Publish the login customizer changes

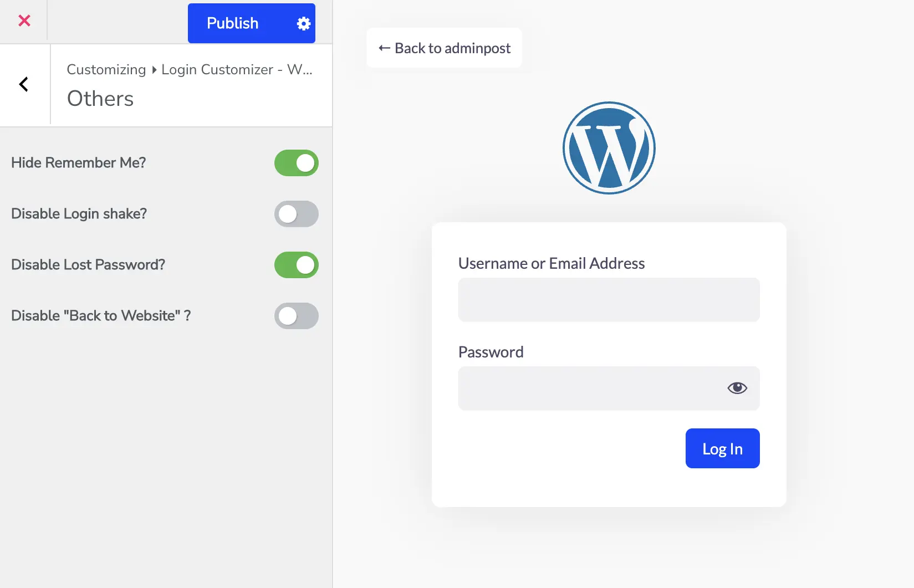tap(232, 23)
